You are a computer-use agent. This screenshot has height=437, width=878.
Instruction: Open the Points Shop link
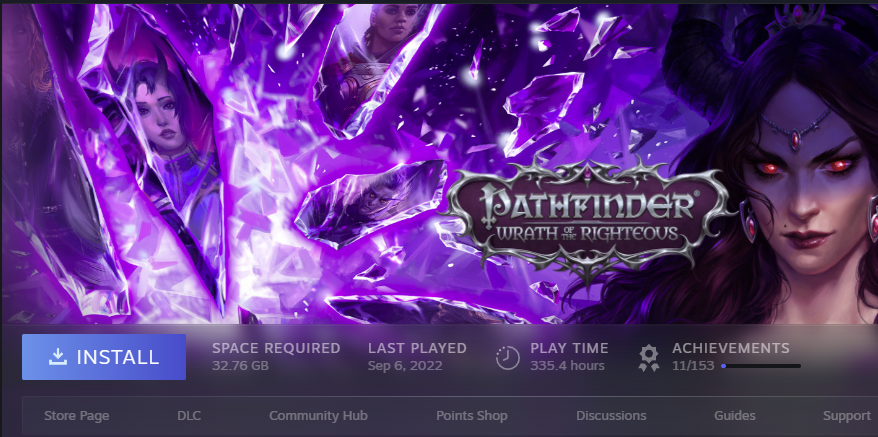471,416
